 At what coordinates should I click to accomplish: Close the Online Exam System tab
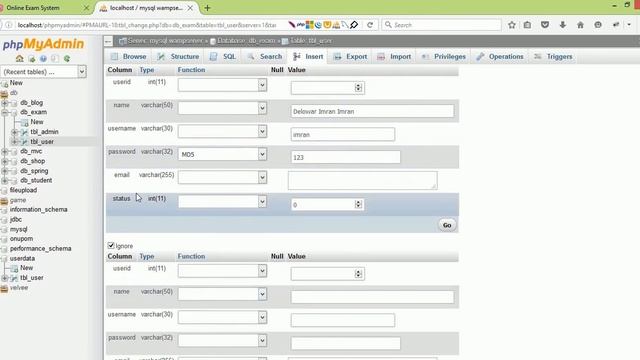86,8
